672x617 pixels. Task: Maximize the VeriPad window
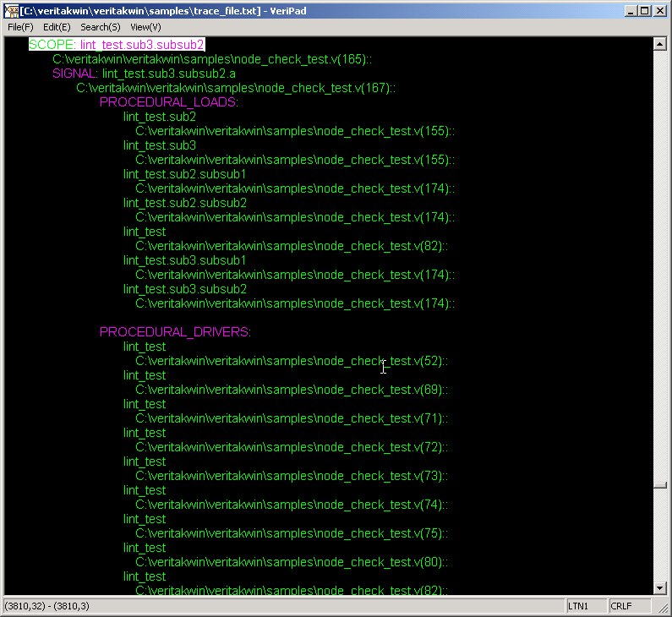pos(644,11)
